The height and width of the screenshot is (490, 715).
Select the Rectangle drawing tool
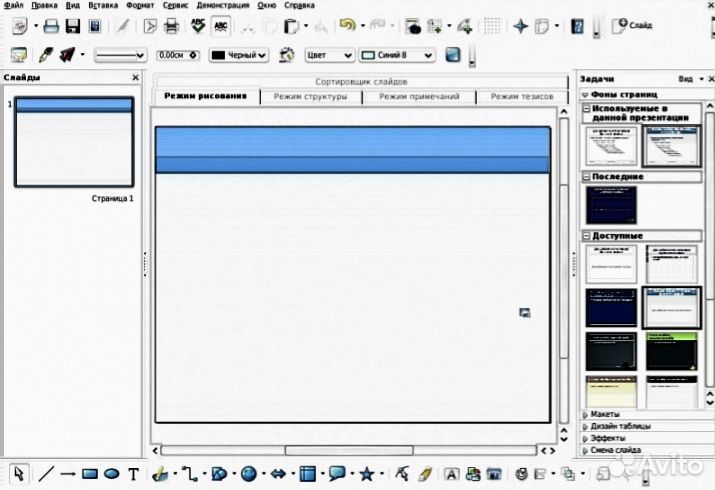89,474
